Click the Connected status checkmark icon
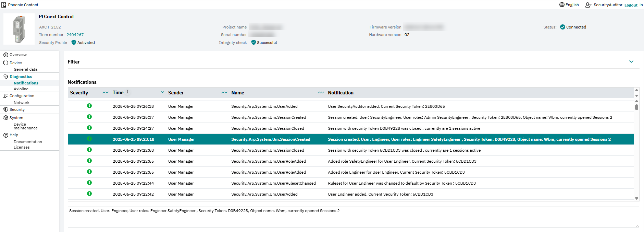 tap(562, 27)
